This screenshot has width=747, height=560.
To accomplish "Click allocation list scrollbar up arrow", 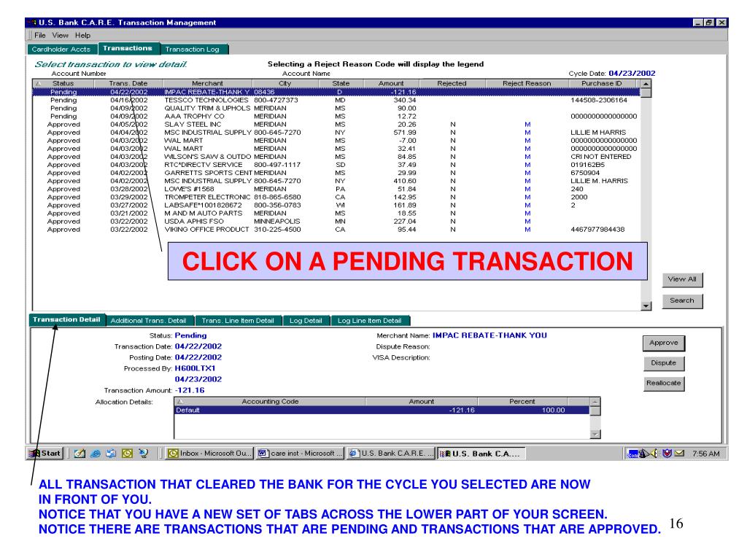I will (x=595, y=402).
